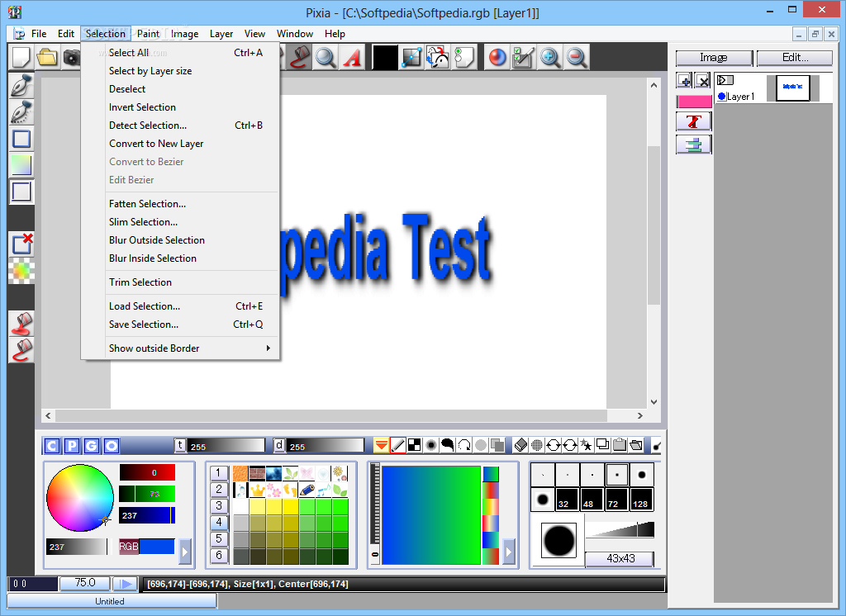The height and width of the screenshot is (616, 846).
Task: Toggle the speech balloon shape icon
Action: (447, 445)
